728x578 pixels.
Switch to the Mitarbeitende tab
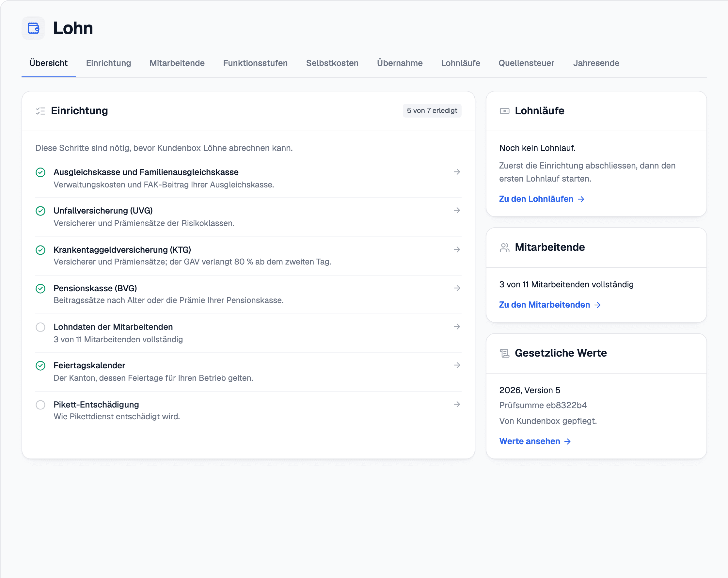(x=177, y=63)
